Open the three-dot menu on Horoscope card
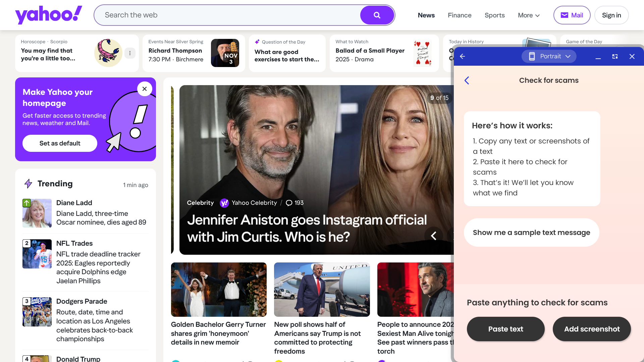The width and height of the screenshot is (644, 362). pyautogui.click(x=130, y=53)
